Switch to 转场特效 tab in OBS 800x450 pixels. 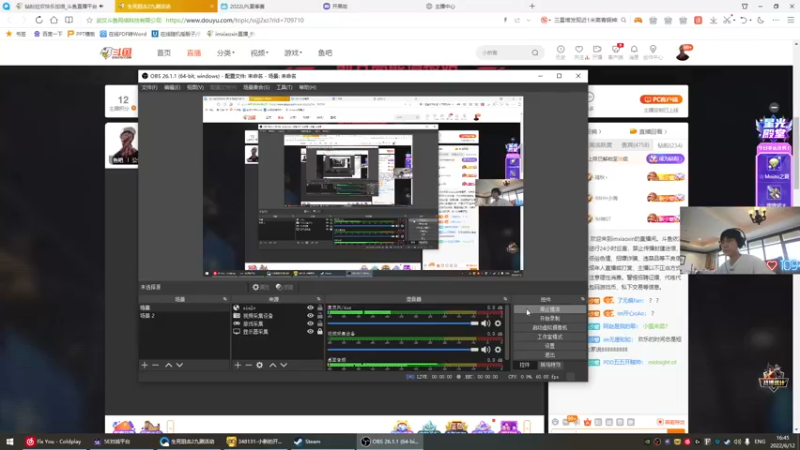click(x=551, y=365)
